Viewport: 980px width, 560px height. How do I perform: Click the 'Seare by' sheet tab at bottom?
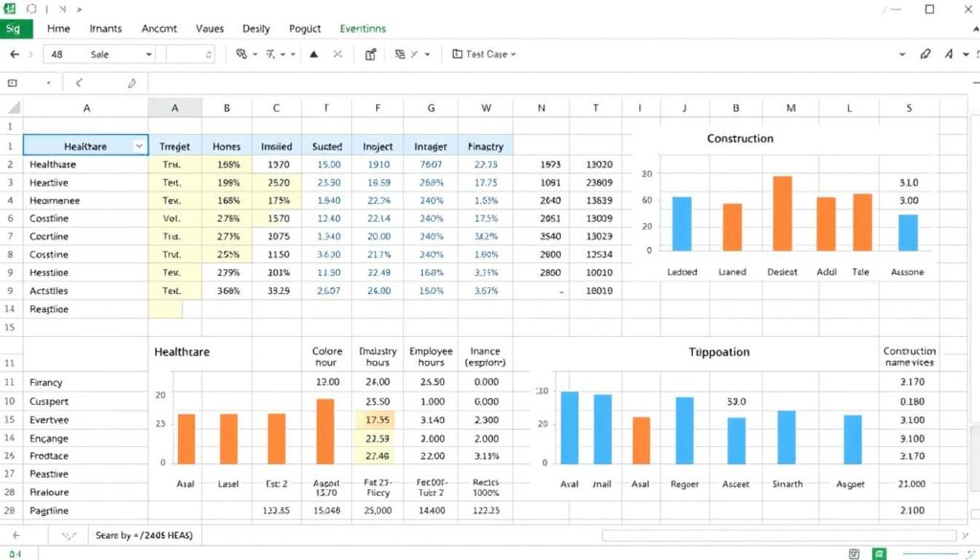(x=144, y=536)
